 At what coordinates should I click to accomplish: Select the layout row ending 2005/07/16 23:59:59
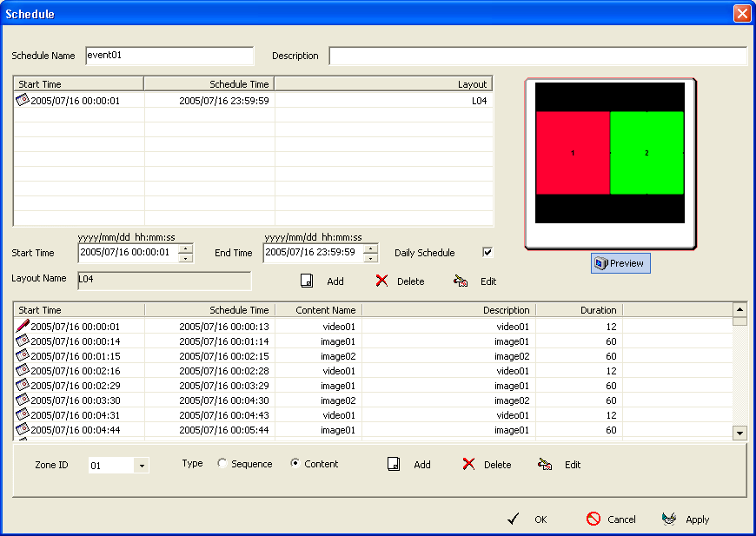[x=253, y=100]
